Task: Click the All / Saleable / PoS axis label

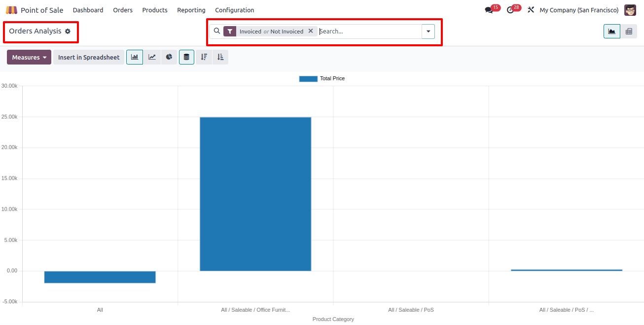Action: point(411,310)
